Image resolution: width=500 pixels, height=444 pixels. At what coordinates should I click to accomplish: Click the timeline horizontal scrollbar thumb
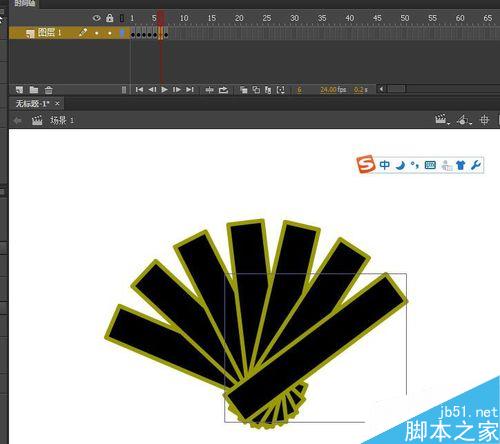tap(397, 89)
